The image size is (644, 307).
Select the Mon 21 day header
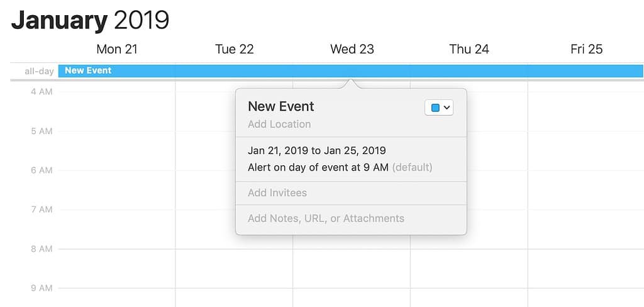pos(116,49)
